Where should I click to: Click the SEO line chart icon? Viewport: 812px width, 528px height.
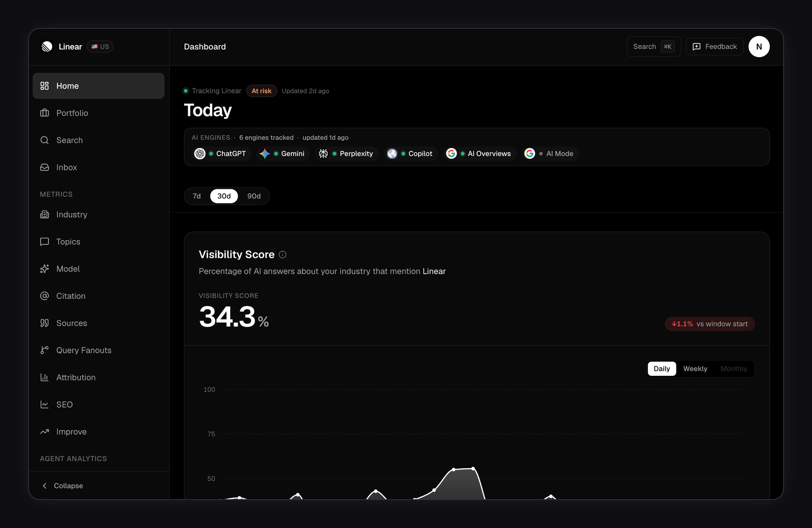pyautogui.click(x=45, y=404)
